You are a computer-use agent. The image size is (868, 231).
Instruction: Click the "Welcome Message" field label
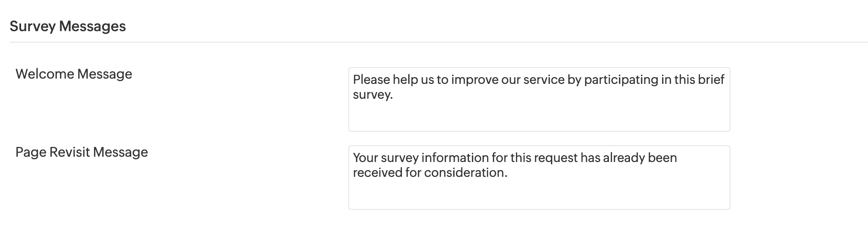[x=74, y=74]
